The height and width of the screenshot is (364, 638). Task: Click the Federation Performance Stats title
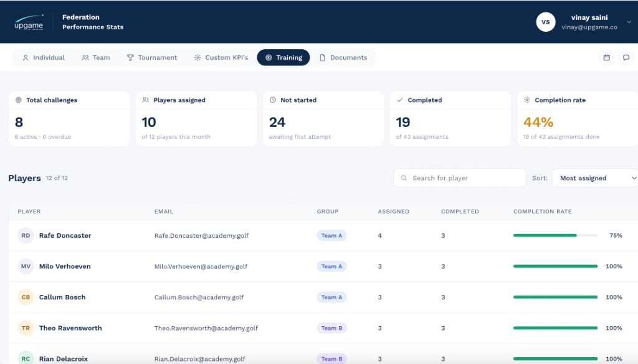[93, 22]
